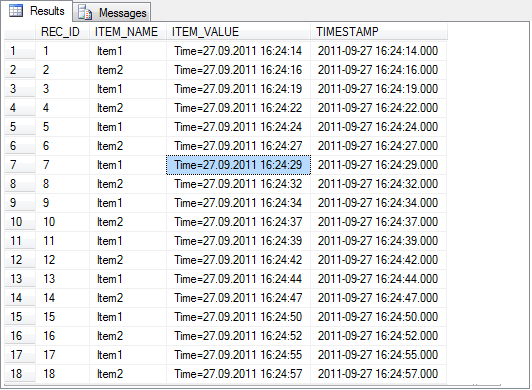Screen dimensions: 532x390
Task: Click timestamp '2011-09-27 16:24:34.000'
Action: (379, 203)
